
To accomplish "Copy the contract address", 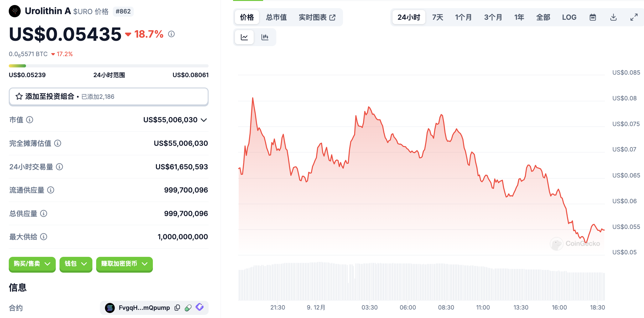I will coord(177,308).
